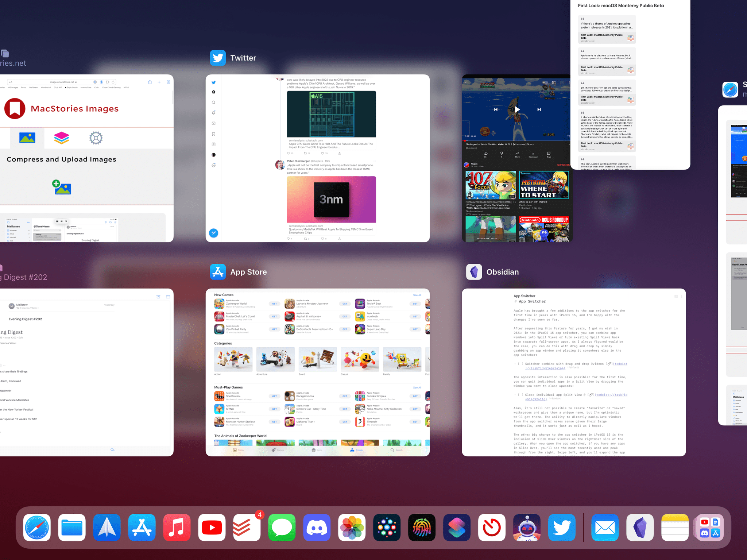The height and width of the screenshot is (560, 747).
Task: Collapse YouTube player with down chevron
Action: [x=466, y=82]
